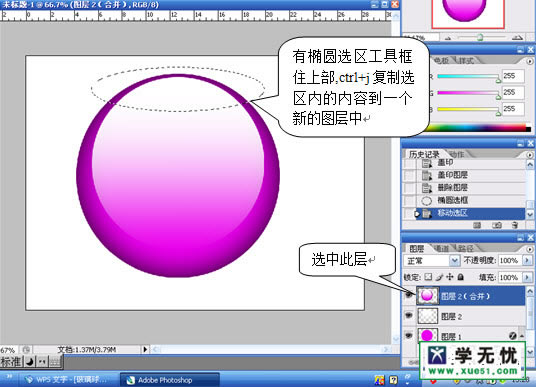This screenshot has width=536, height=387.
Task: Click the G value field showing 255
Action: [513, 92]
